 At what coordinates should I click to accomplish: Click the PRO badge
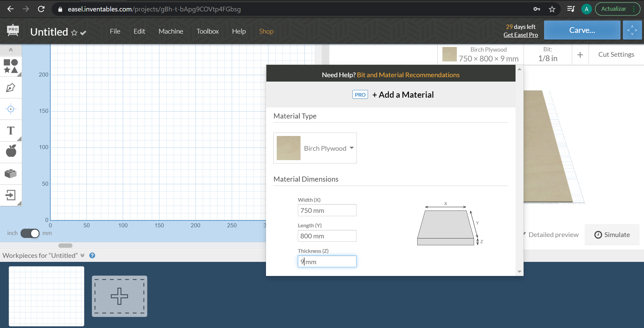click(x=360, y=95)
